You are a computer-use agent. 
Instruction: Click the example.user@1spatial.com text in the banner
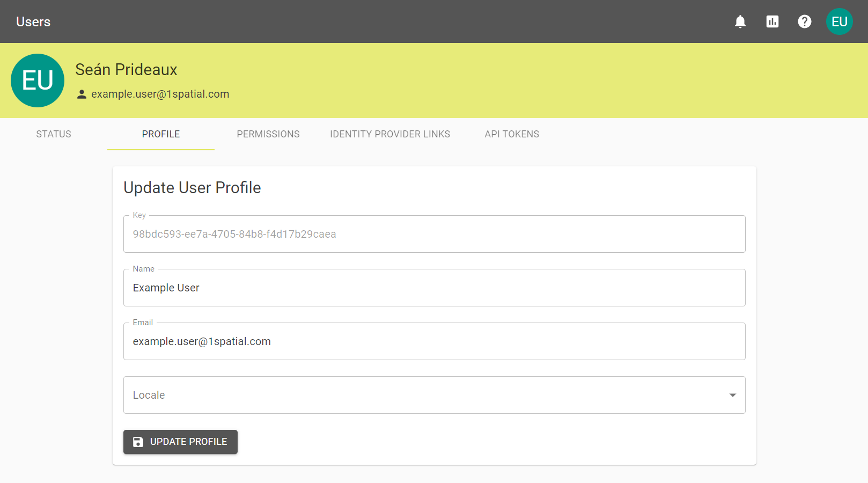(x=160, y=94)
